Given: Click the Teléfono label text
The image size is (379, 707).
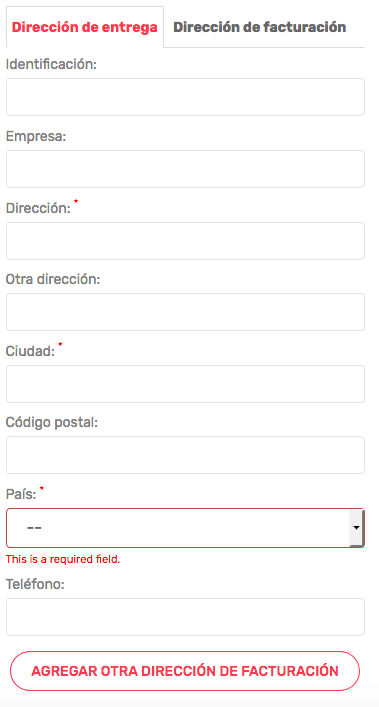Looking at the screenshot, I should pos(35,584).
